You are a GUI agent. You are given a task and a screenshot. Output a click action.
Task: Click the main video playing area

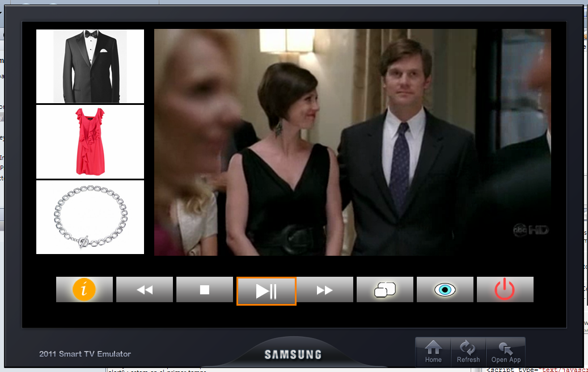[x=353, y=142]
